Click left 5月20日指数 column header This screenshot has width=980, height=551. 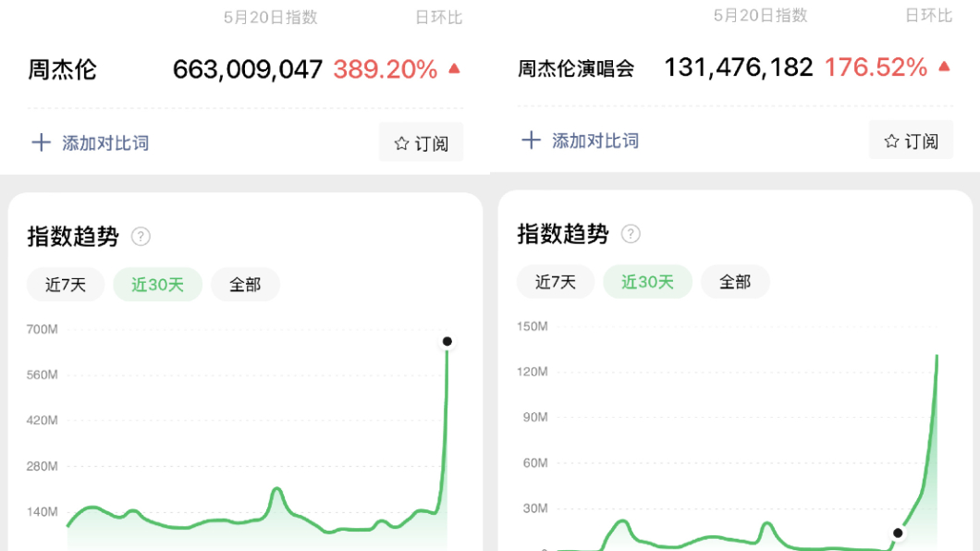click(x=271, y=18)
